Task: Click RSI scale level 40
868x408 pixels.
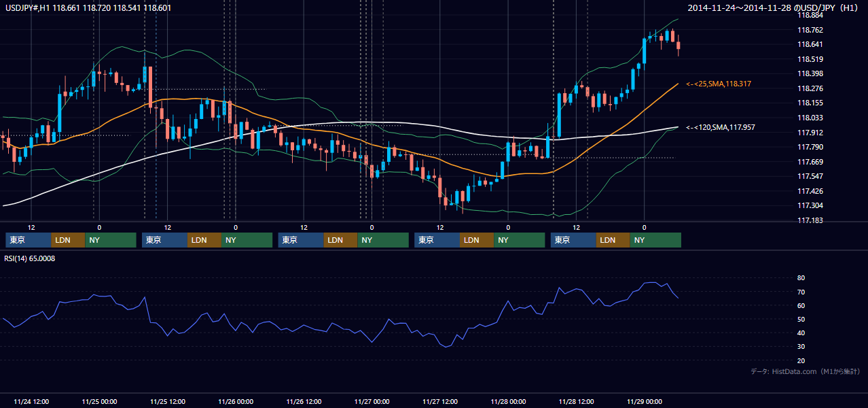Action: click(801, 333)
